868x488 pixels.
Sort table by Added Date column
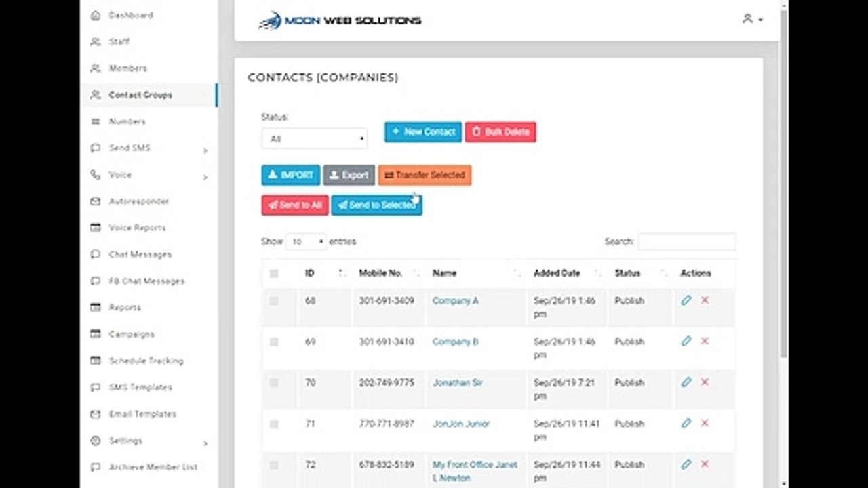click(x=567, y=273)
